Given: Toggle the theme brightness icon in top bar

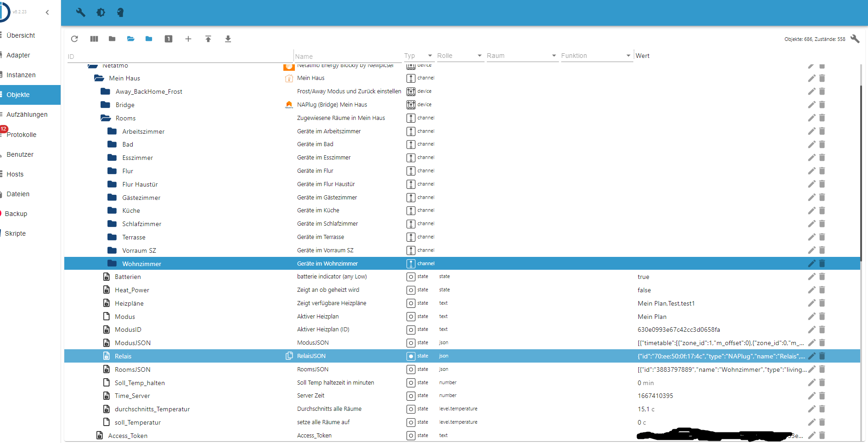Looking at the screenshot, I should (x=101, y=12).
